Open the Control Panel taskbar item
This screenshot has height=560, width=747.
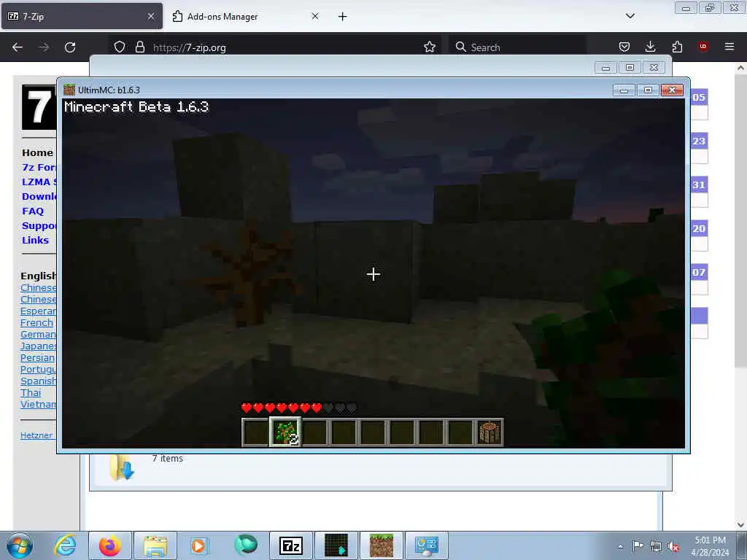tap(426, 545)
